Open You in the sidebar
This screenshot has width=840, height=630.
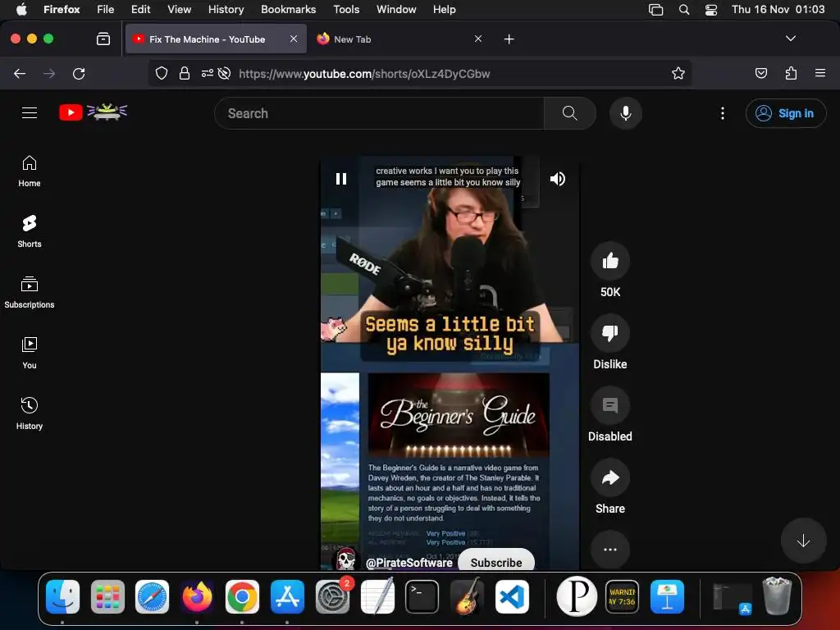[30, 354]
